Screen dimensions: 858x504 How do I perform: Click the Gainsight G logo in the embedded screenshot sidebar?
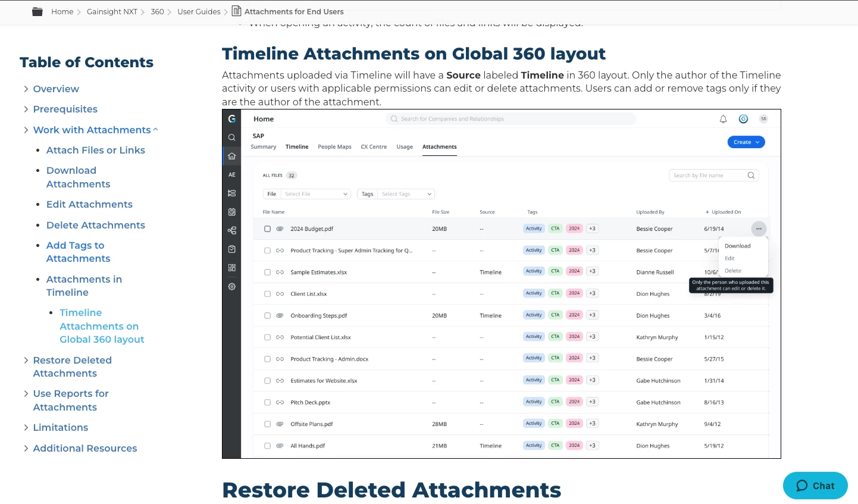pos(232,118)
